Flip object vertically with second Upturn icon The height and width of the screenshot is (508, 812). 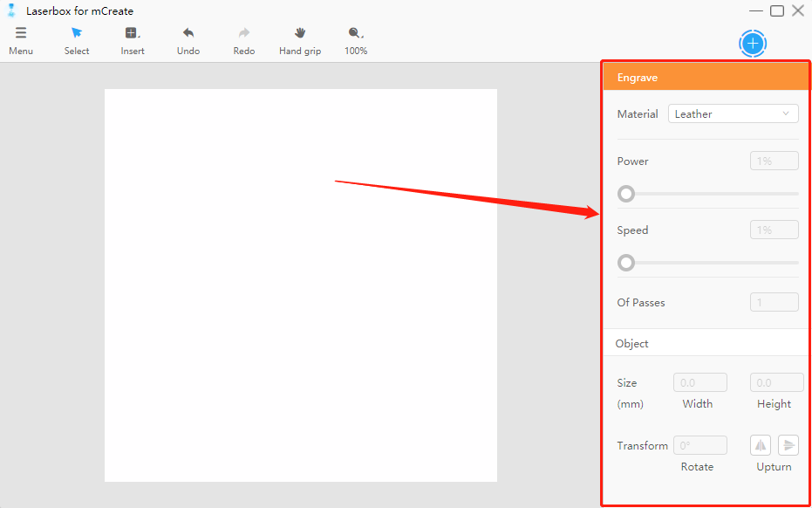pyautogui.click(x=788, y=445)
